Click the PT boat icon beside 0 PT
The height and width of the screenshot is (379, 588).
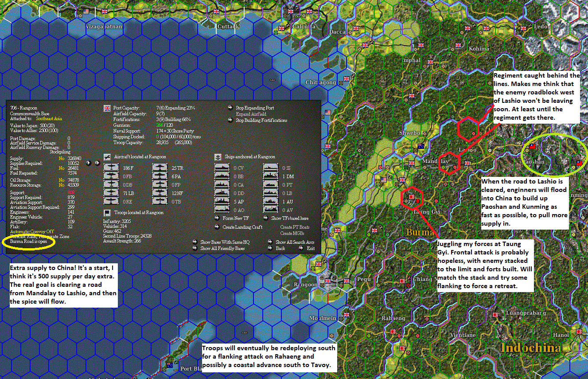click(271, 185)
